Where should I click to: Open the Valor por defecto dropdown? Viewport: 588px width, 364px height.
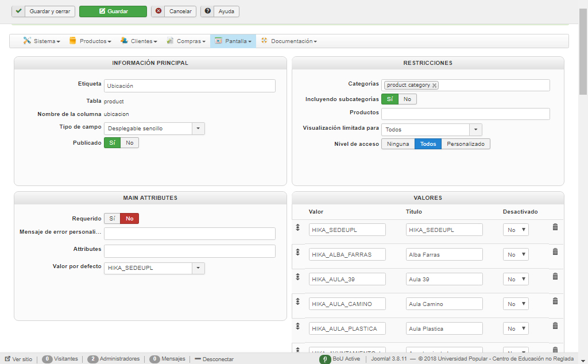tap(154, 268)
